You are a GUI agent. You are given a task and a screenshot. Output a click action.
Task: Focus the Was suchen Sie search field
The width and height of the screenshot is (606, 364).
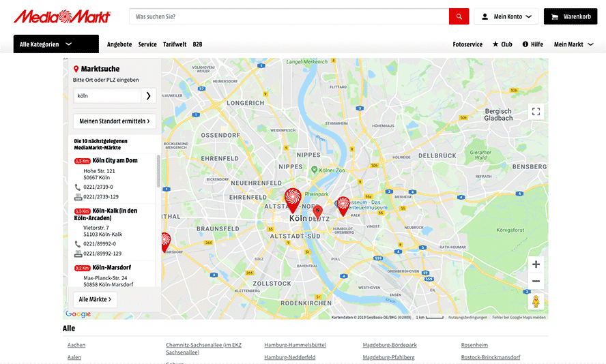point(289,16)
